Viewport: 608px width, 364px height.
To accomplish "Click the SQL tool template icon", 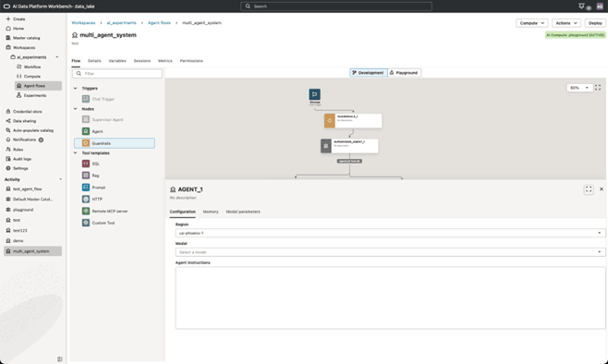I will click(x=86, y=164).
